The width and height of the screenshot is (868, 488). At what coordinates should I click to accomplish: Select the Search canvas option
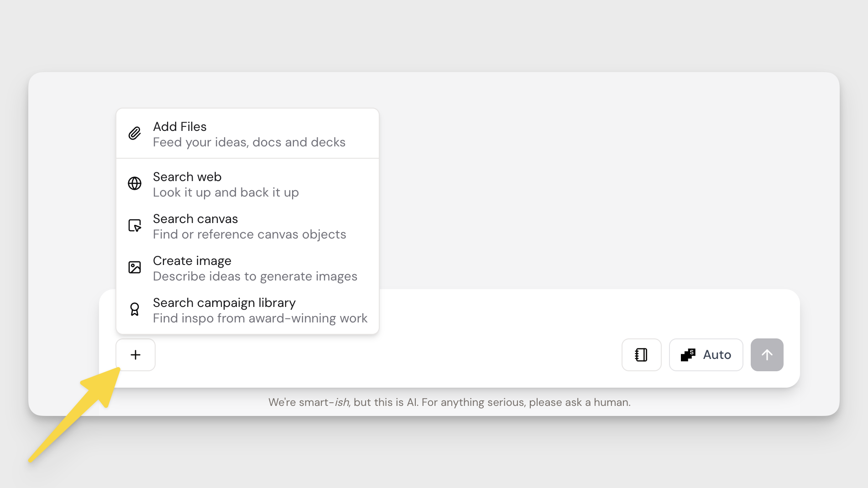pyautogui.click(x=195, y=218)
